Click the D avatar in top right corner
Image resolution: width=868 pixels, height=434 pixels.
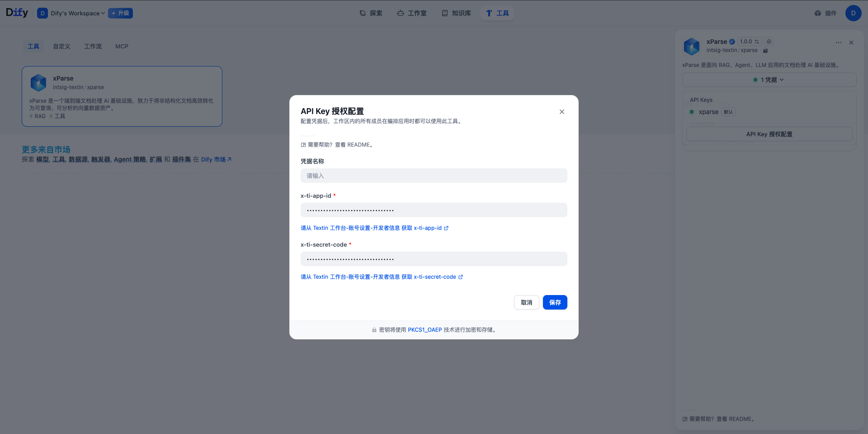[853, 13]
